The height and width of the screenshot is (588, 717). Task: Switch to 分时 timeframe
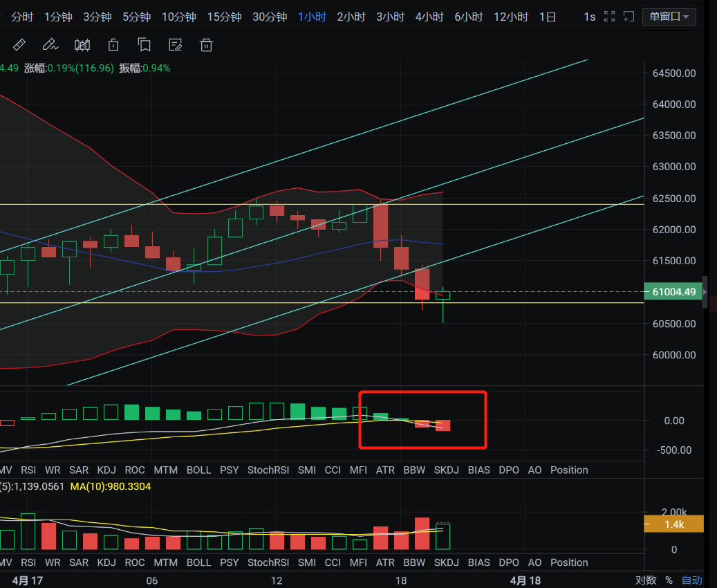(x=22, y=17)
